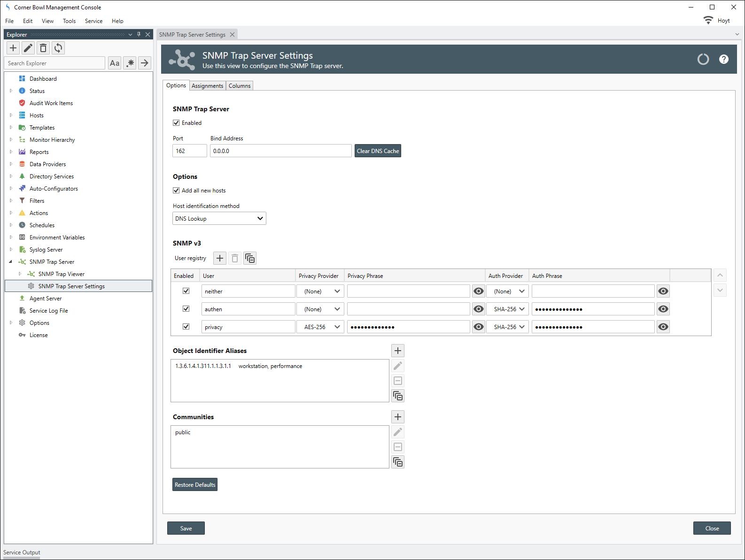745x560 pixels.
Task: Add a new Object Identifier Alias
Action: pos(398,351)
